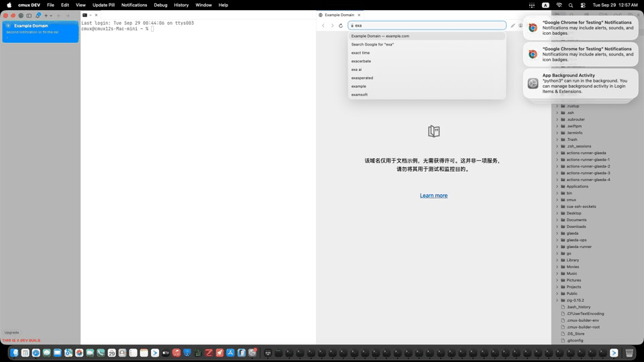Open the App Background Activity notification
Screen dimensions: 644x362
[x=580, y=83]
